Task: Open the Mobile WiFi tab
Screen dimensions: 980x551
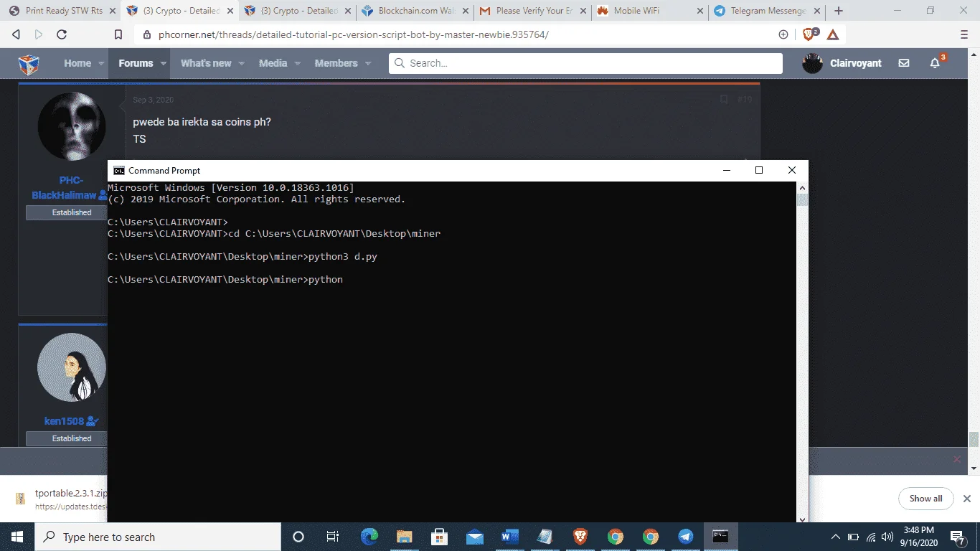Action: 649,11
